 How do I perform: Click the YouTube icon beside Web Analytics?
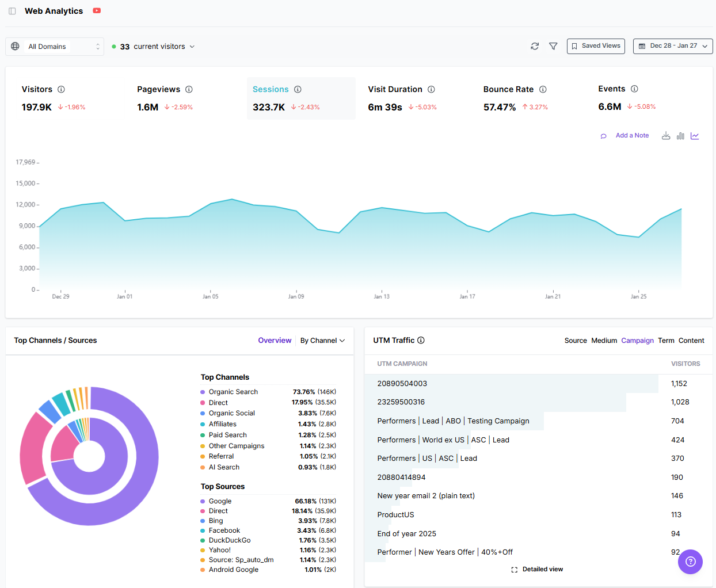click(x=96, y=10)
